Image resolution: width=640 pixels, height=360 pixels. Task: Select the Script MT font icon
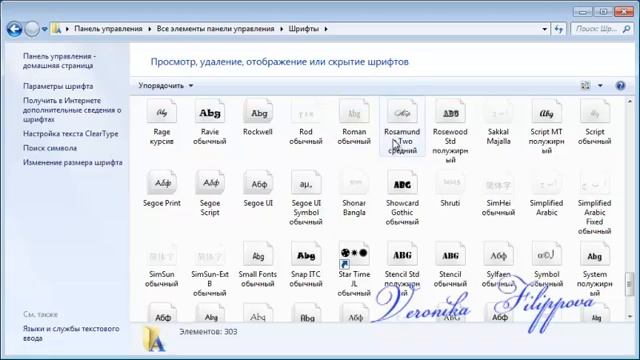(547, 111)
